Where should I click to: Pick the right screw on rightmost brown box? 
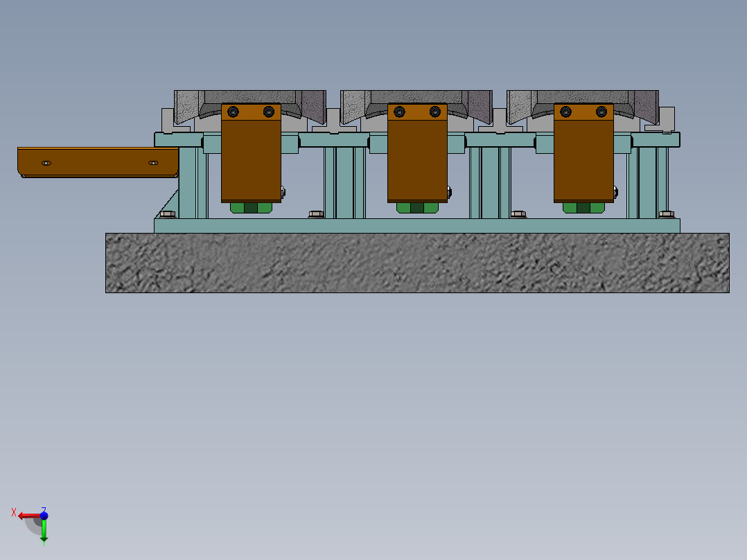[601, 112]
